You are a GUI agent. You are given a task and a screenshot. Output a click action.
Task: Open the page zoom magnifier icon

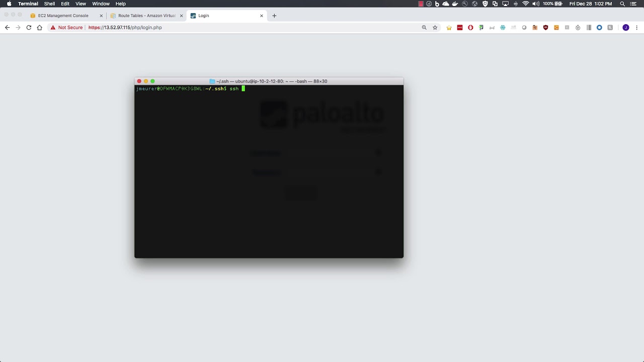[424, 28]
